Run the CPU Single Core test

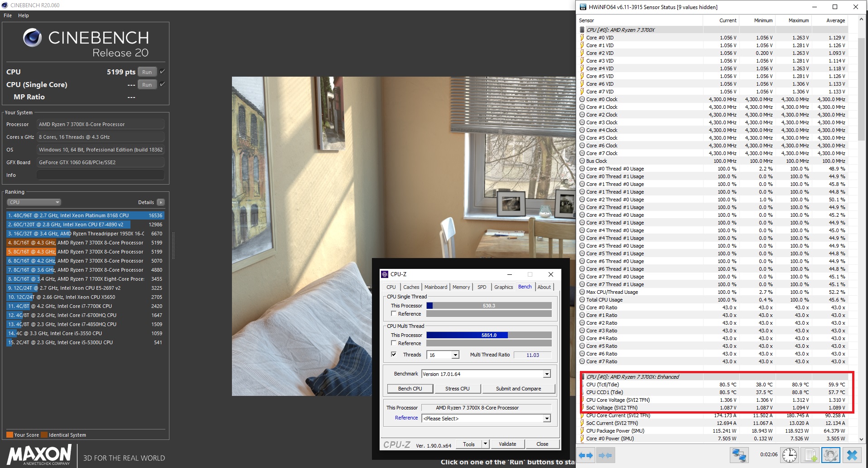click(x=147, y=85)
